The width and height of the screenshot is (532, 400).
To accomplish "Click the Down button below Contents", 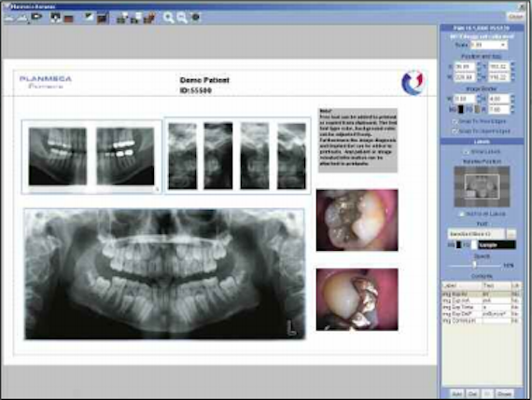I will point(504,393).
